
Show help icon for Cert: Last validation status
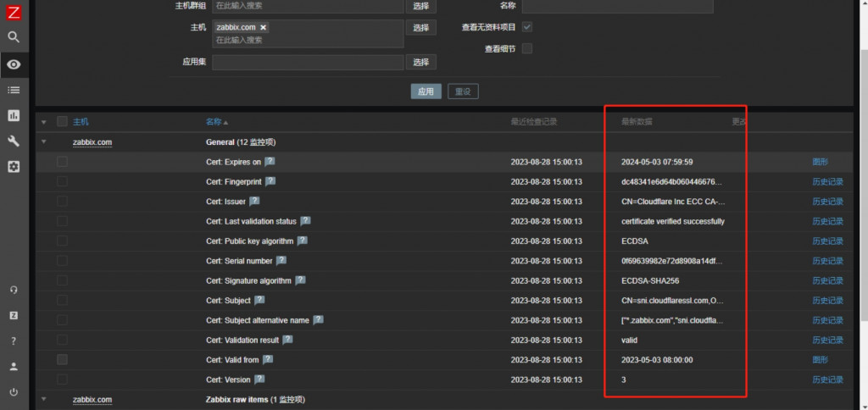point(305,221)
